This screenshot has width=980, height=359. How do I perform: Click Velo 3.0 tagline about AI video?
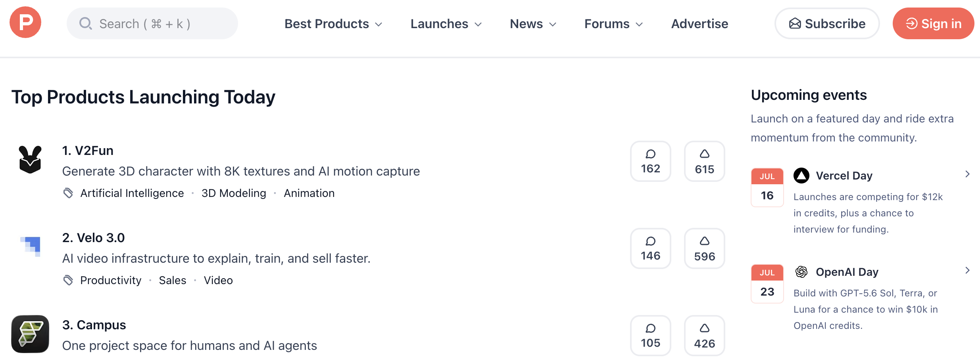click(x=216, y=258)
